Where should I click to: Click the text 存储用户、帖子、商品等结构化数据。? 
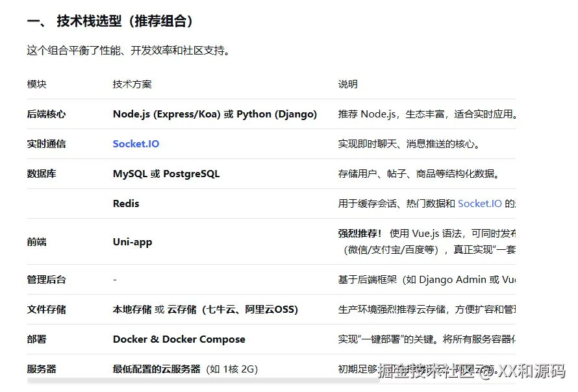pos(419,173)
